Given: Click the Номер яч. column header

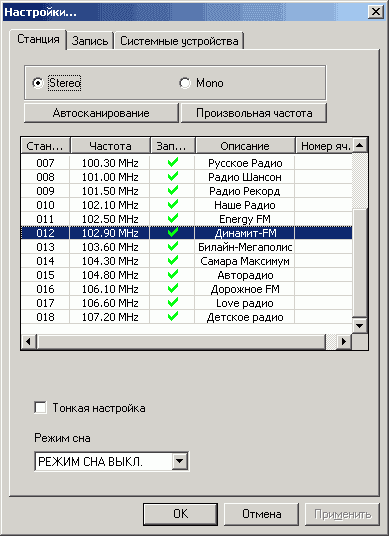Looking at the screenshot, I should pyautogui.click(x=324, y=146).
